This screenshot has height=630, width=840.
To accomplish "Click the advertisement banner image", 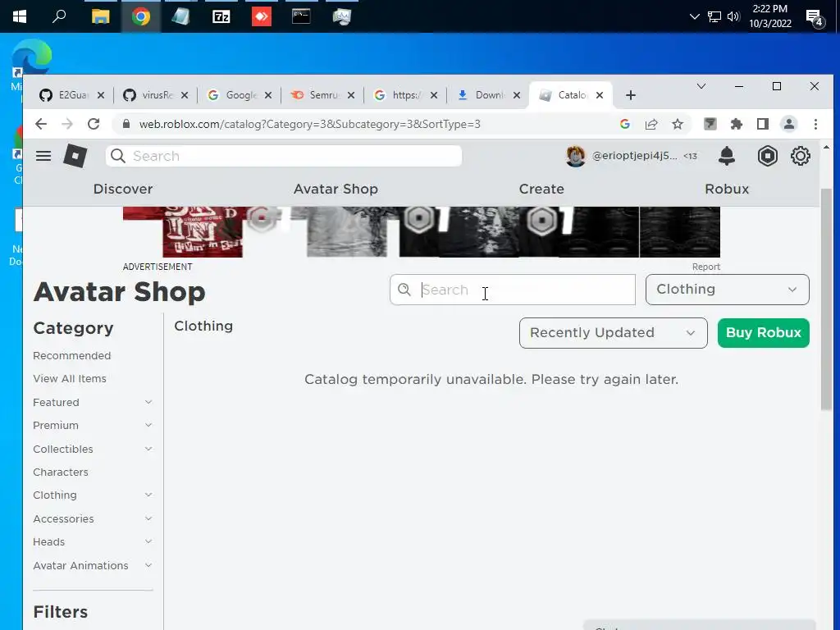I will [x=421, y=232].
